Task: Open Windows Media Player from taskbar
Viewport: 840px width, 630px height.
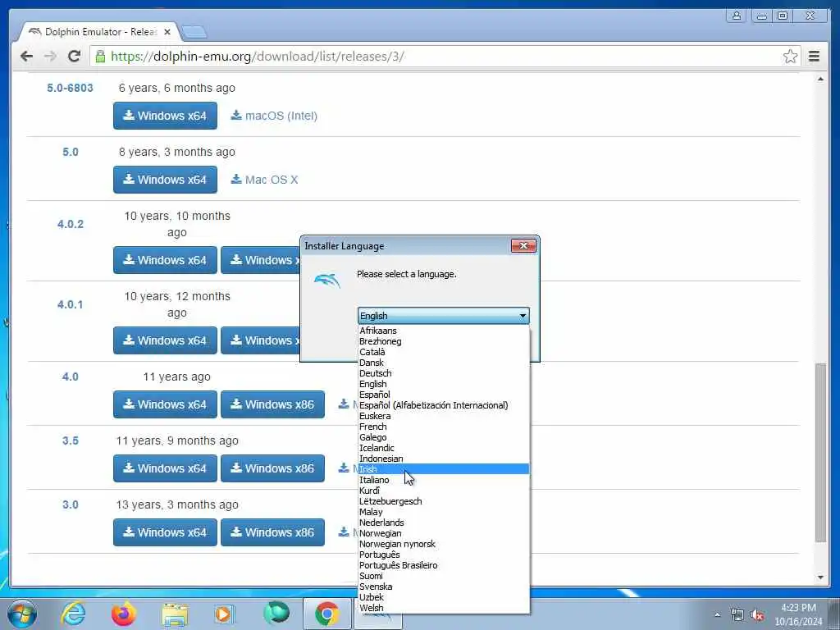Action: [224, 614]
